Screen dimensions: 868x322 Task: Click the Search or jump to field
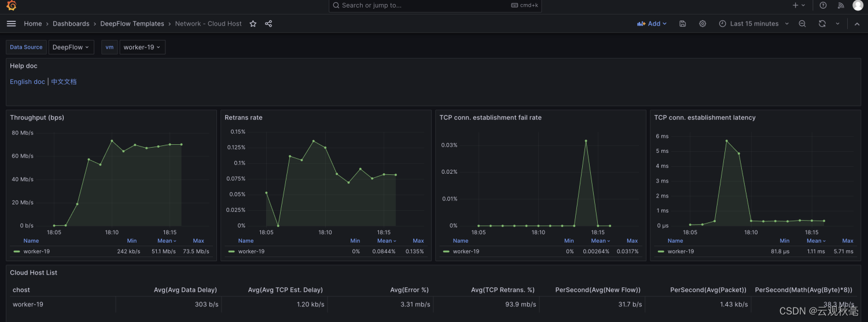pos(435,5)
